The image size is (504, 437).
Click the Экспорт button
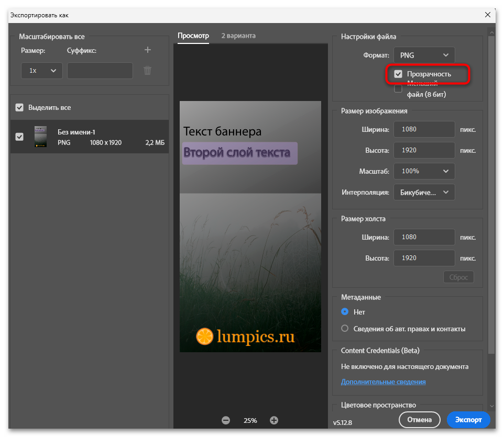click(x=468, y=420)
